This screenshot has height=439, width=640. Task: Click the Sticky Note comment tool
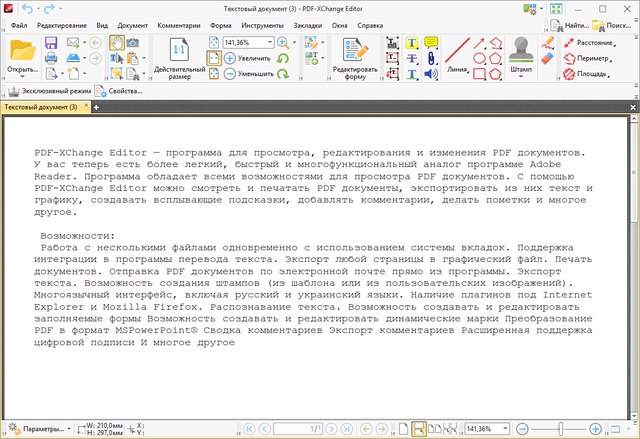pyautogui.click(x=431, y=43)
